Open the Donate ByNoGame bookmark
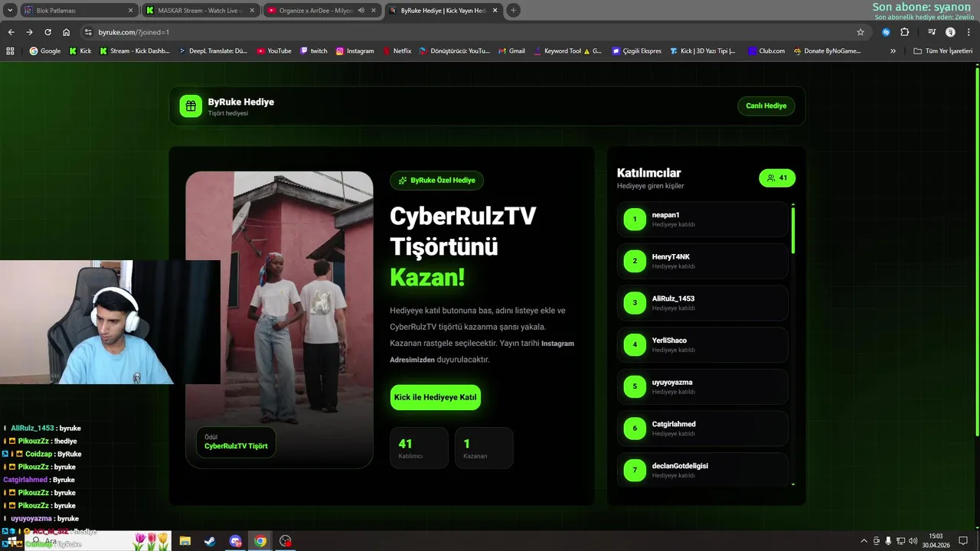The width and height of the screenshot is (980, 551). pos(828,51)
